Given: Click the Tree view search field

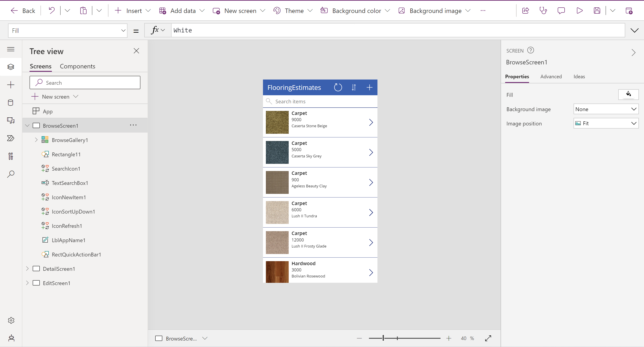Looking at the screenshot, I should click(x=85, y=83).
